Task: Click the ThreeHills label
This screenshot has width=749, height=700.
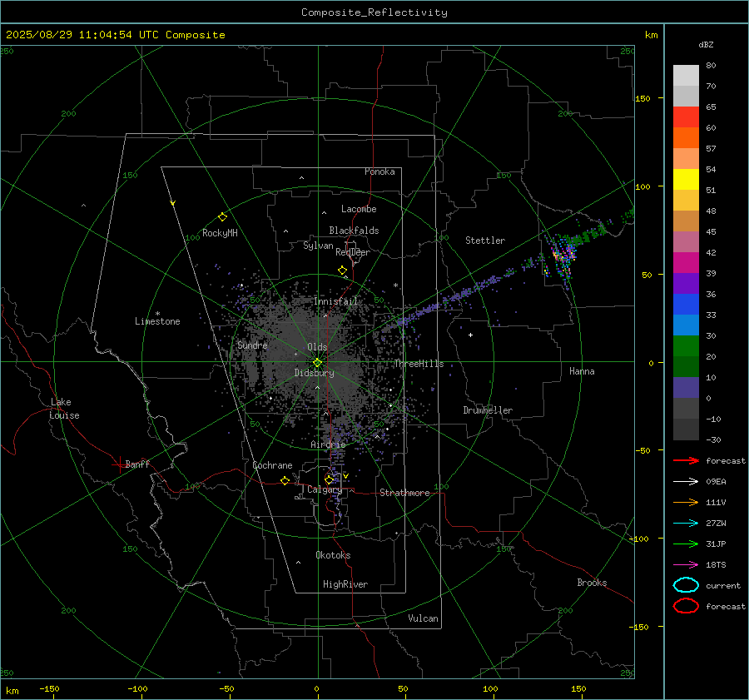Action: pyautogui.click(x=419, y=364)
